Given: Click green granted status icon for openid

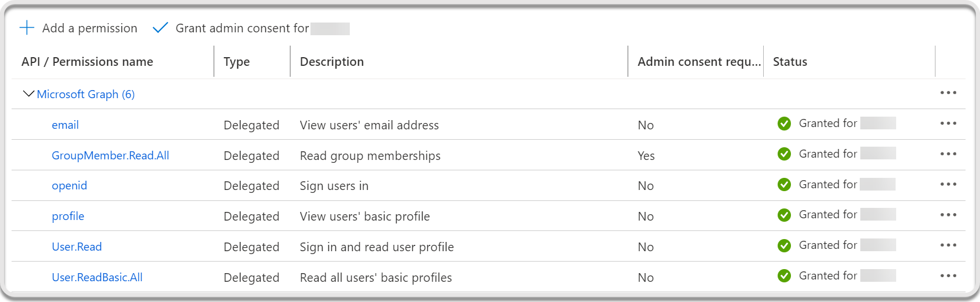Looking at the screenshot, I should [784, 185].
